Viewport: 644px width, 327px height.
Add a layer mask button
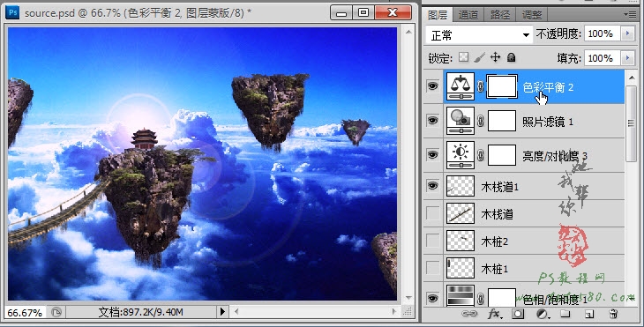pos(518,315)
